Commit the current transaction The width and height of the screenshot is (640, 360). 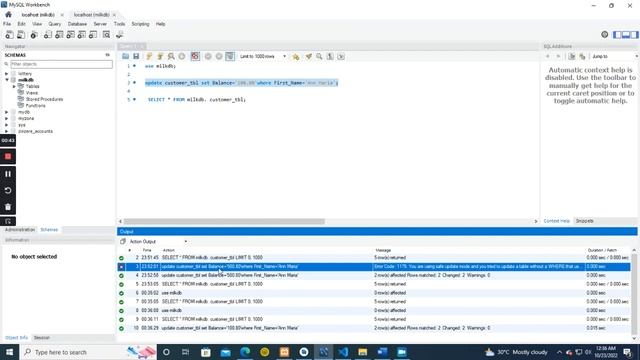[x=208, y=56]
